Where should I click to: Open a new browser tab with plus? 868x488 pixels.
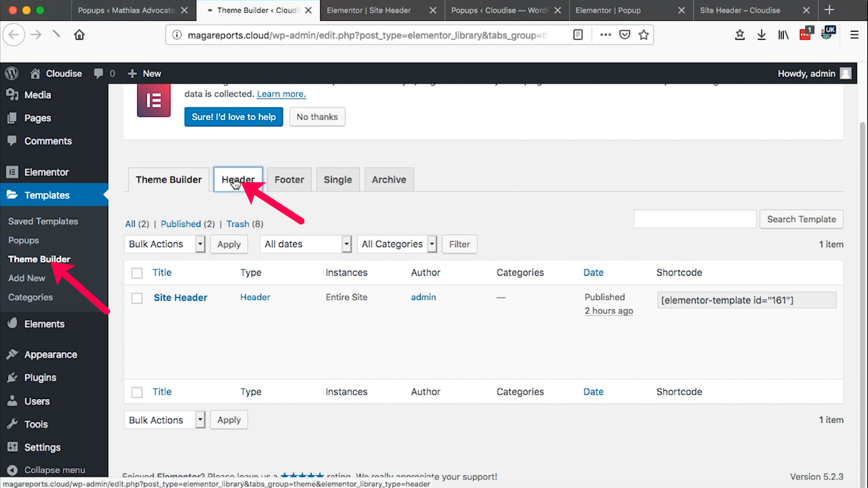click(829, 10)
